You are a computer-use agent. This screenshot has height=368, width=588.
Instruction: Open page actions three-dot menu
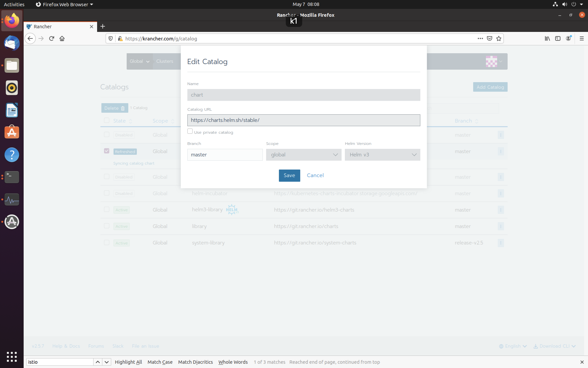click(x=480, y=38)
